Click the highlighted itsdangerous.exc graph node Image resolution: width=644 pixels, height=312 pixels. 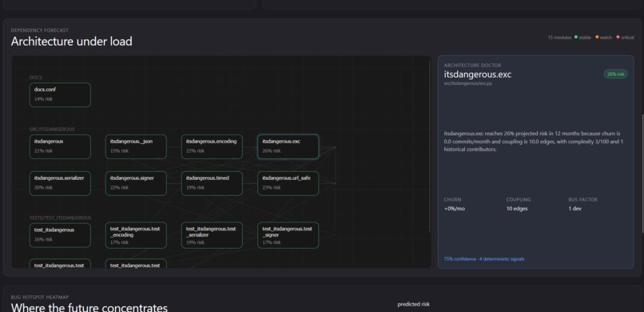(288, 146)
